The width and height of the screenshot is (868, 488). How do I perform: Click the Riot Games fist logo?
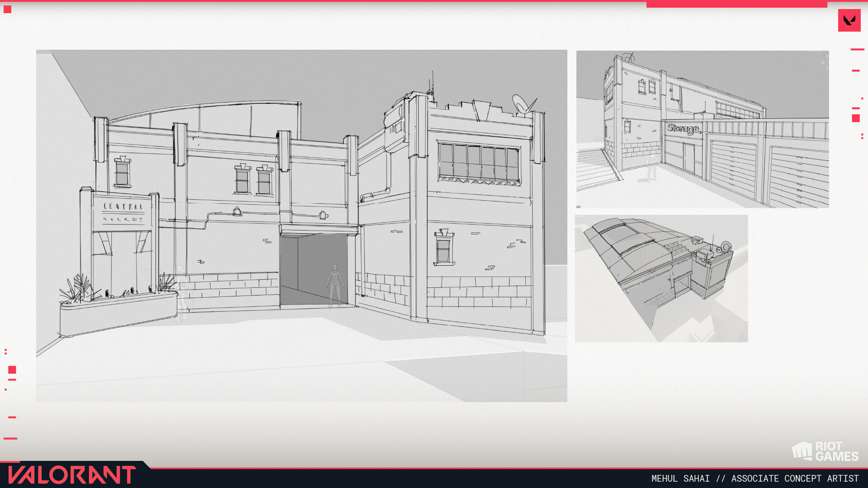[802, 451]
